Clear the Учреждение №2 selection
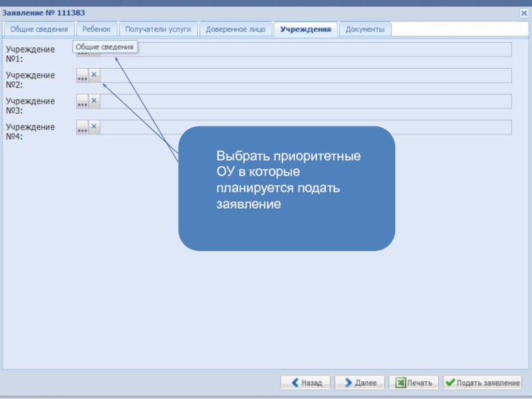532x399 pixels. coord(94,75)
